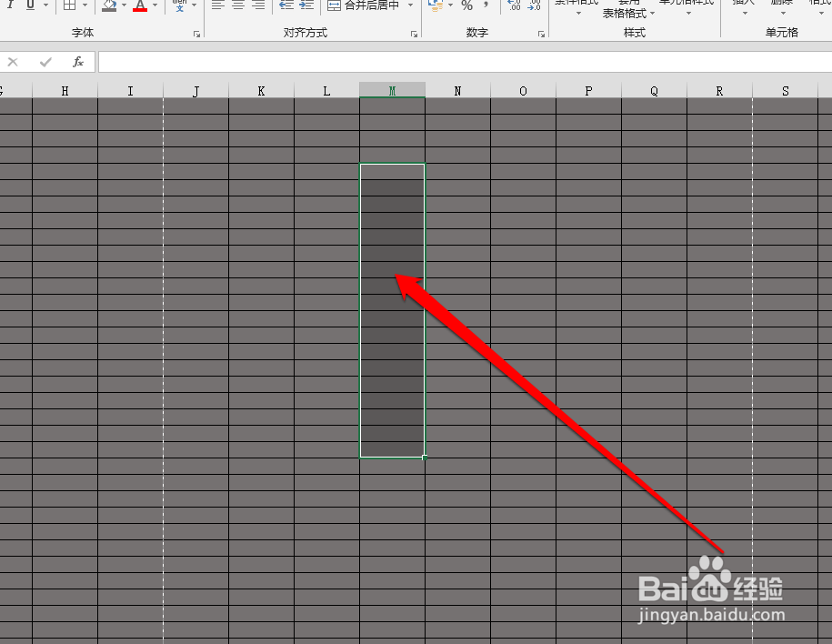This screenshot has height=644, width=832.
Task: Select column H header
Action: pyautogui.click(x=65, y=91)
